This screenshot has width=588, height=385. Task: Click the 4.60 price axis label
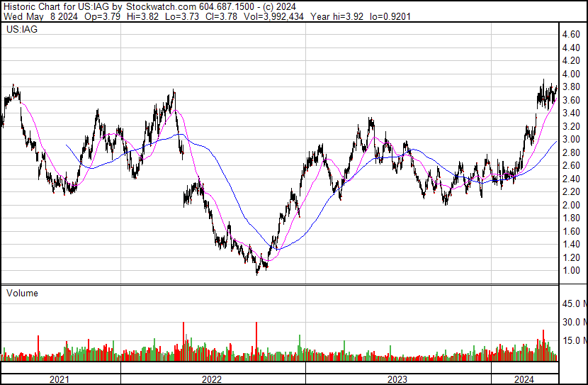click(x=570, y=35)
